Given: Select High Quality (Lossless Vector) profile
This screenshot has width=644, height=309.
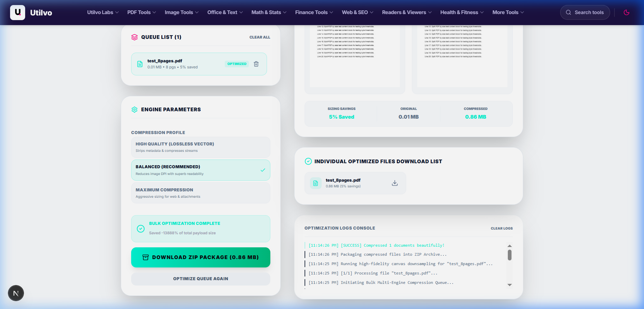Looking at the screenshot, I should (x=201, y=147).
